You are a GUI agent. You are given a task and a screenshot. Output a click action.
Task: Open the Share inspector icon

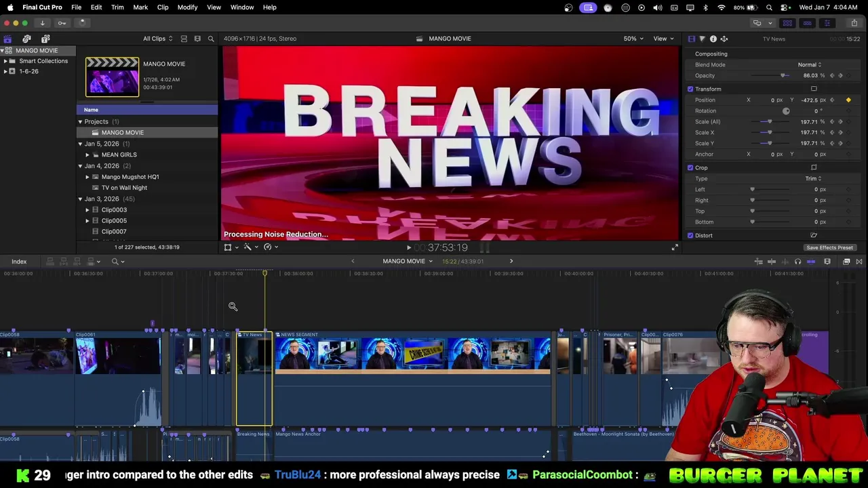pyautogui.click(x=724, y=39)
